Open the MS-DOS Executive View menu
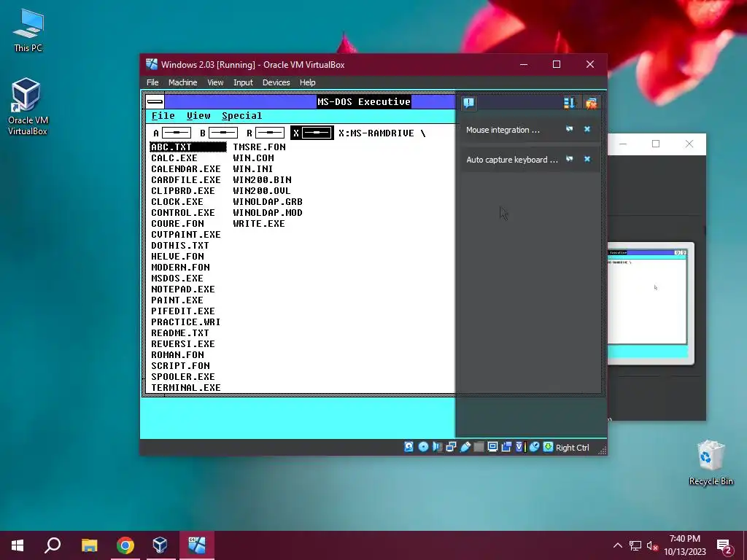The width and height of the screenshot is (747, 560). (198, 116)
